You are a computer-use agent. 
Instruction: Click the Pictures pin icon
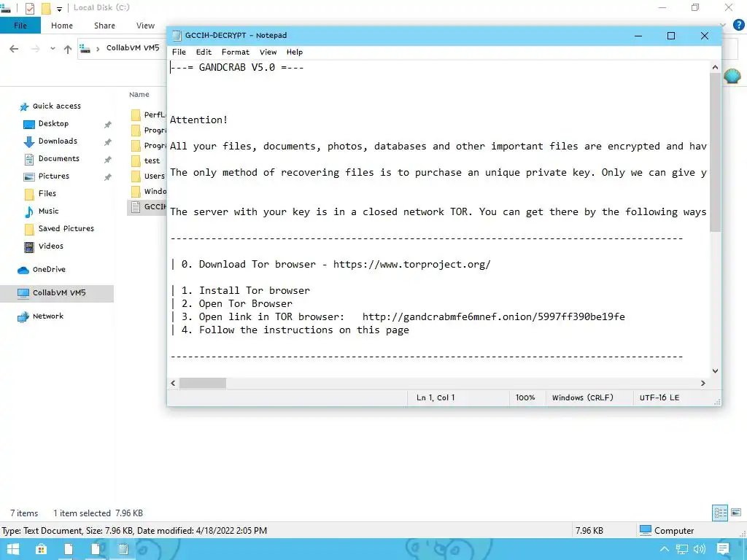click(108, 176)
